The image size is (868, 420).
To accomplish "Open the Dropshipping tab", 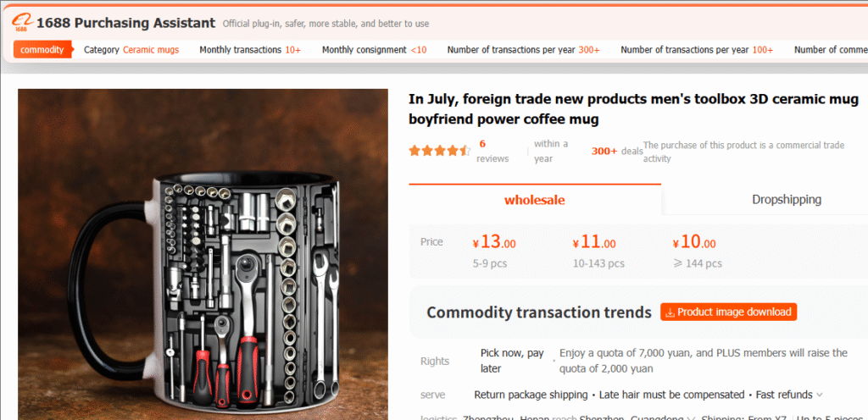I will click(786, 200).
